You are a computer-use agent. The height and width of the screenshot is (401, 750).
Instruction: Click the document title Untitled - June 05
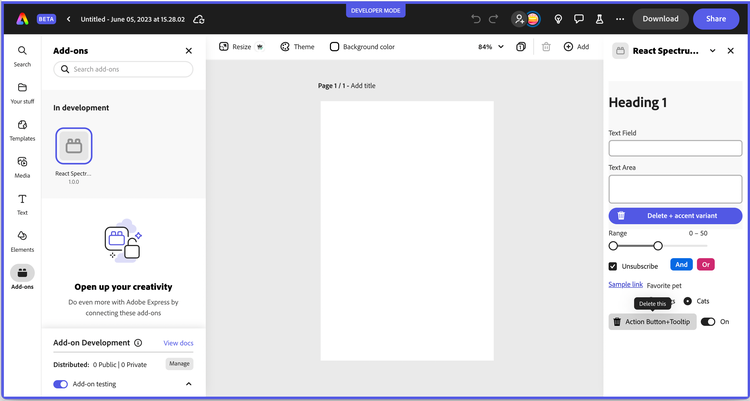tap(132, 19)
